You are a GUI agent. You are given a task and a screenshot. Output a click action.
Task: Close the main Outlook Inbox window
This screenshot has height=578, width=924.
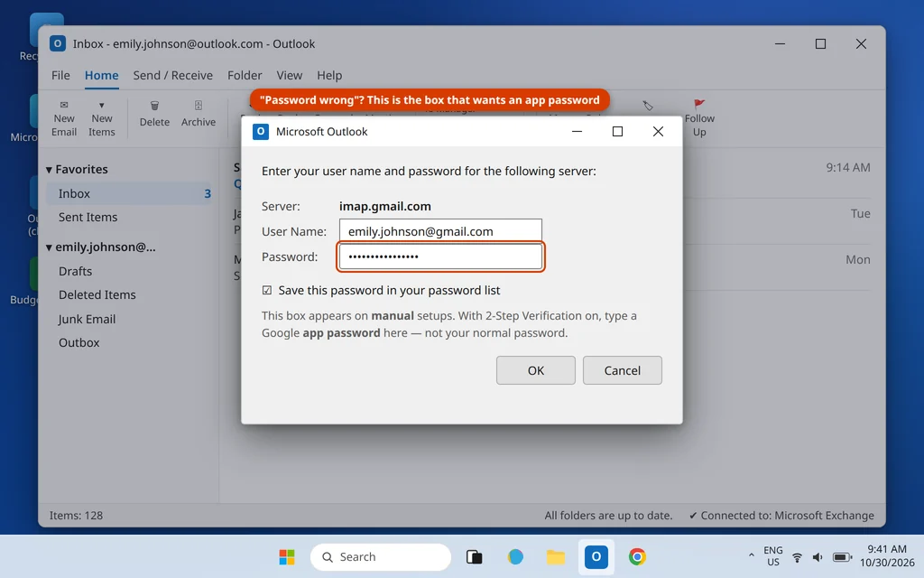pos(861,43)
